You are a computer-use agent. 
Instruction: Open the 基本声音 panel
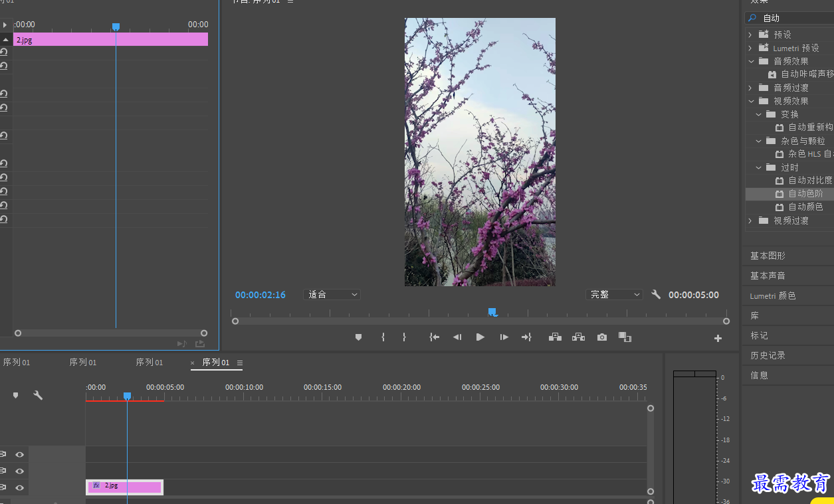(x=768, y=276)
